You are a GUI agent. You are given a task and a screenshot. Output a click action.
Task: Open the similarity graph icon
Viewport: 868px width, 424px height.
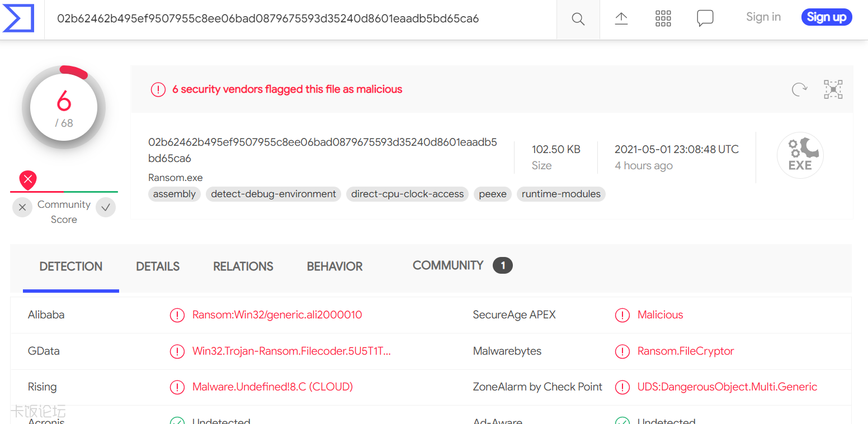pos(833,89)
